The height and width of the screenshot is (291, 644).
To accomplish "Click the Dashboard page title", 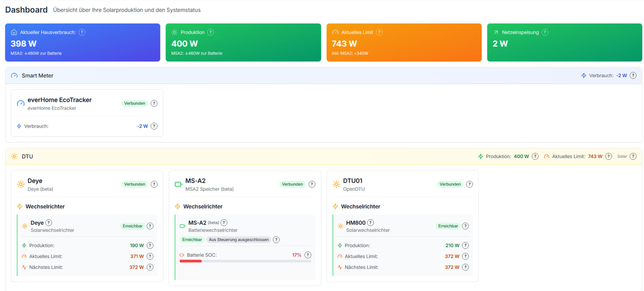I will [26, 10].
